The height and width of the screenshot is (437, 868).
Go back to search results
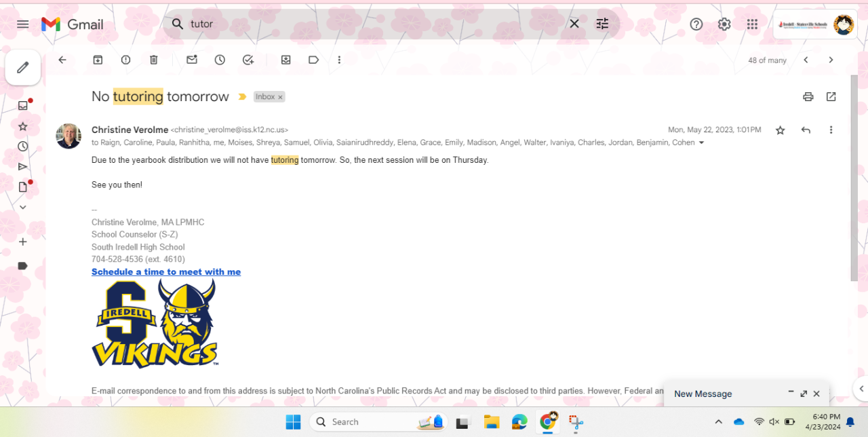62,60
